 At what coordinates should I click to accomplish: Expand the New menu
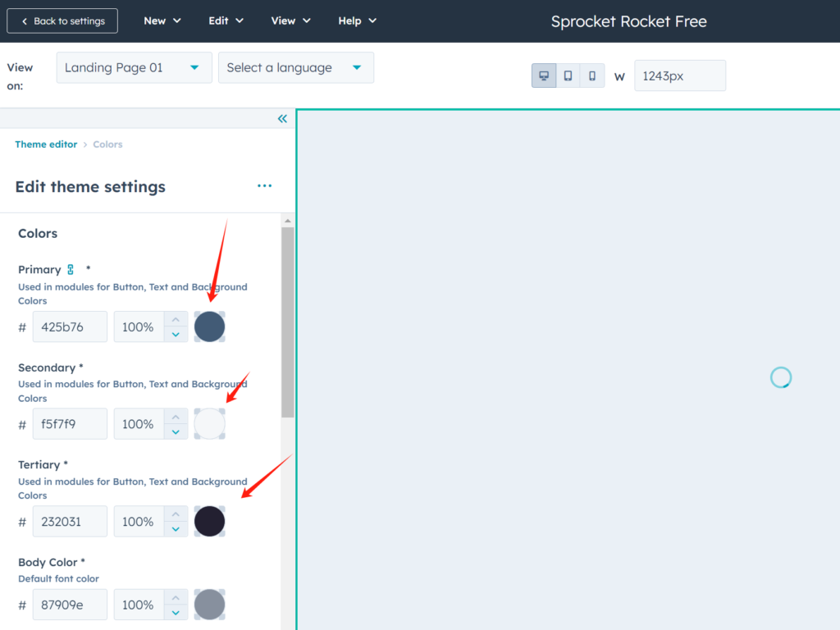(162, 21)
